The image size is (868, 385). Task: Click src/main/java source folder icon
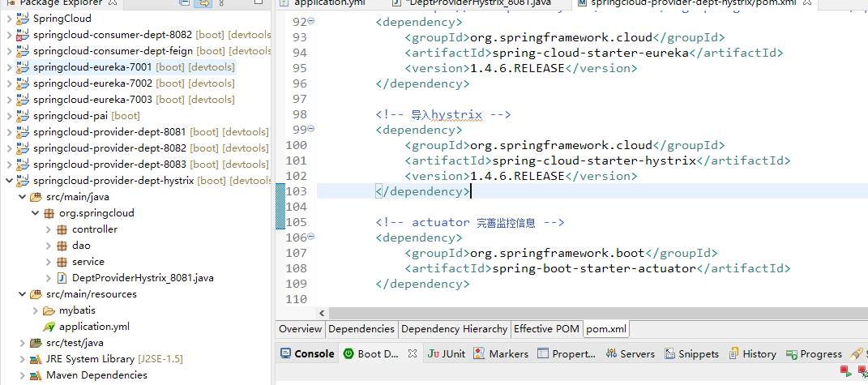[36, 197]
